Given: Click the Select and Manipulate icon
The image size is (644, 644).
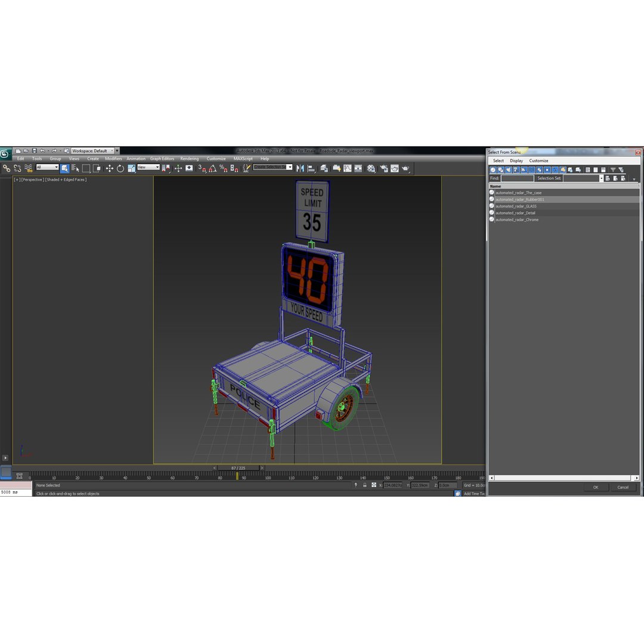Looking at the screenshot, I should tap(178, 168).
